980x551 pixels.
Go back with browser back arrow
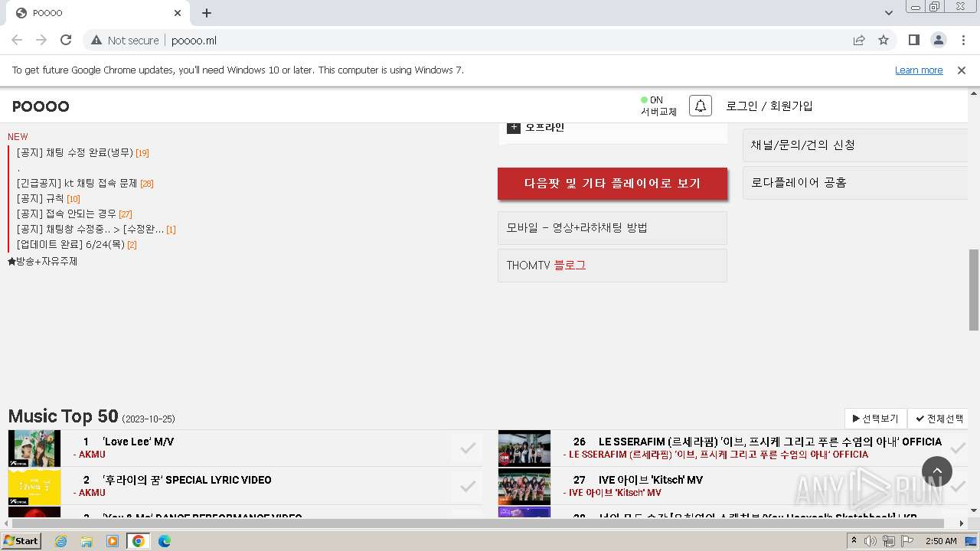(17, 40)
